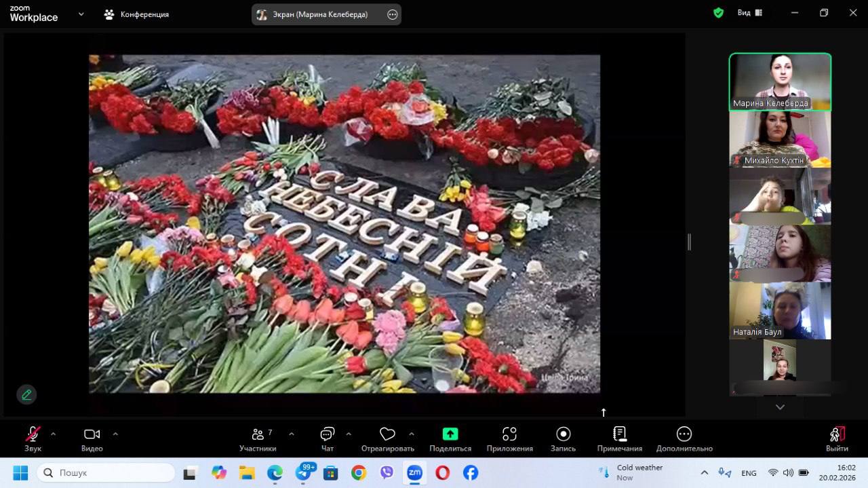
Task: Toggle camera with Видео button
Action: (92, 434)
